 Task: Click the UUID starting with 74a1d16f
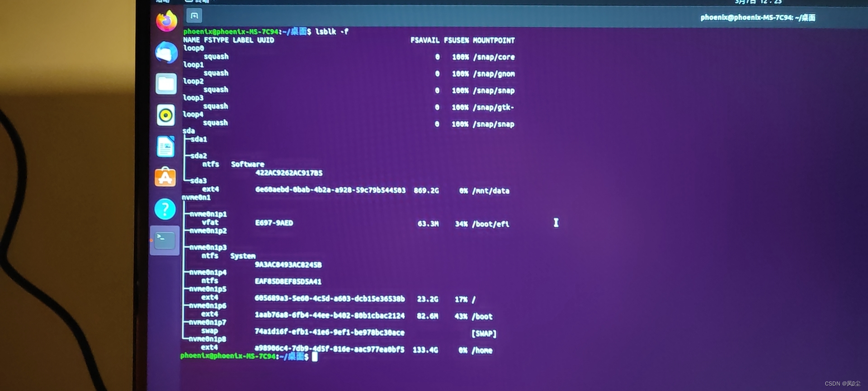(x=330, y=332)
